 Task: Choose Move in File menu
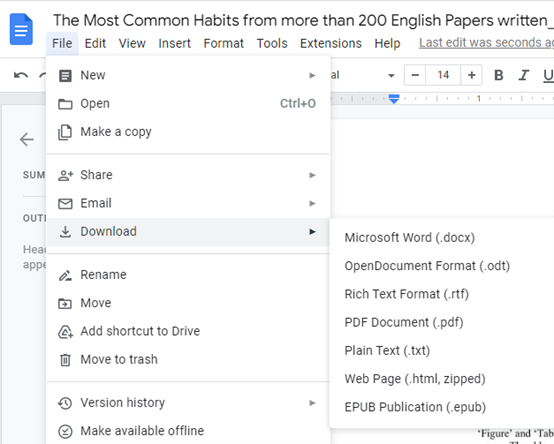click(x=188, y=303)
